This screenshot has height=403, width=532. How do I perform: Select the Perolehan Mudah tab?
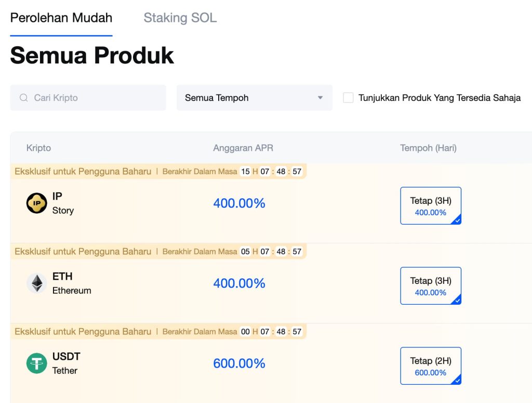(x=61, y=18)
